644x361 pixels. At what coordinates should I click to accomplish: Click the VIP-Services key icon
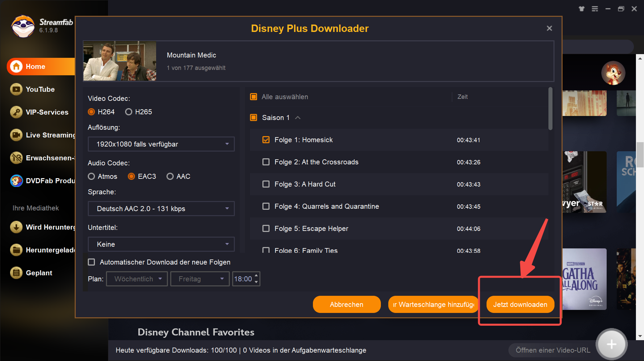tap(16, 112)
